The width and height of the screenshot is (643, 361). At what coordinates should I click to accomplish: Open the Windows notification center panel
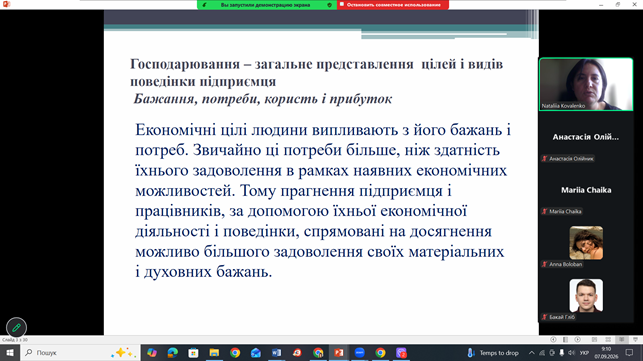(x=629, y=353)
